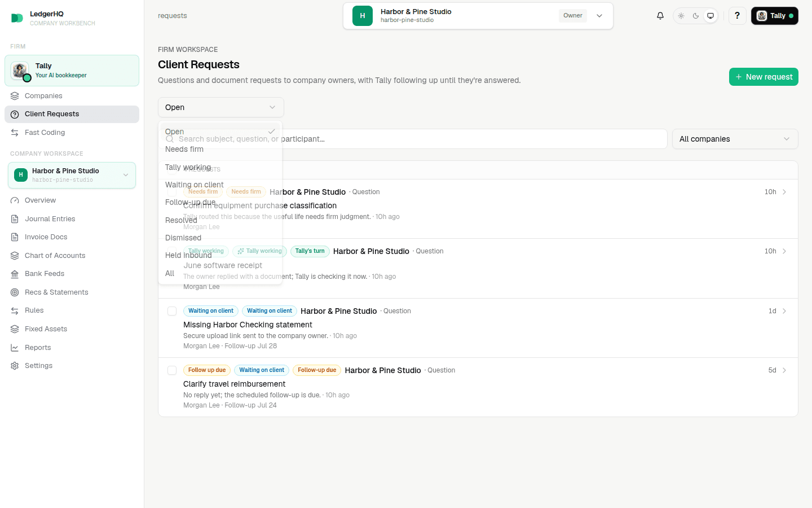The height and width of the screenshot is (508, 812).
Task: Open Bank Feeds
Action: [72, 274]
